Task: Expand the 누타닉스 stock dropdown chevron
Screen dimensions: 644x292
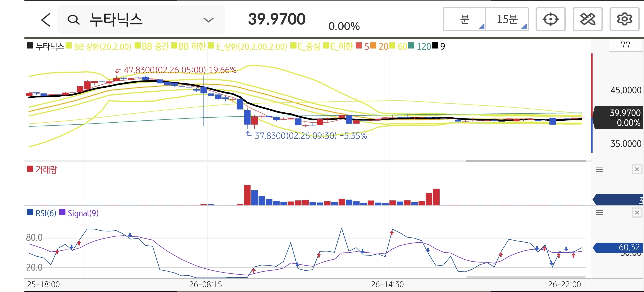Action: click(x=208, y=20)
